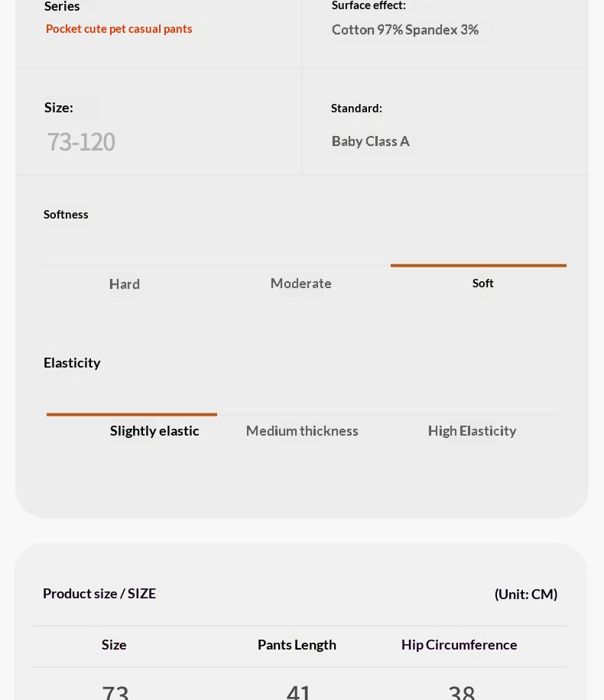Click the 73-120 size range text
This screenshot has height=700, width=604.
[x=81, y=142]
